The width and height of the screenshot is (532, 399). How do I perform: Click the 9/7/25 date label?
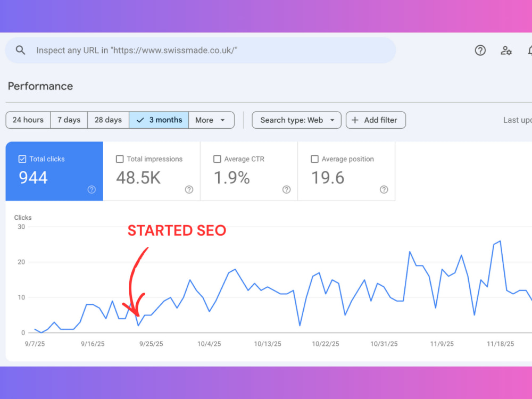(x=35, y=344)
